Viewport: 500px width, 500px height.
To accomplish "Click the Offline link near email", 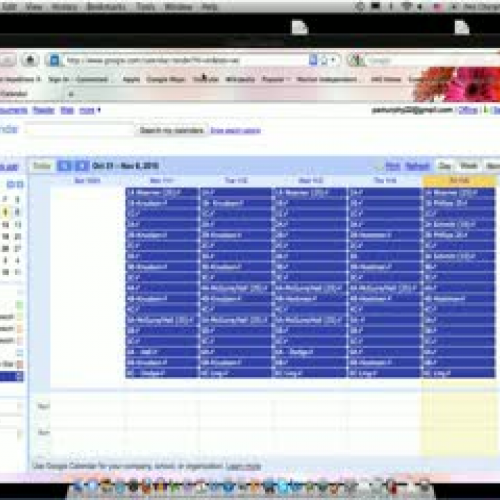I will (x=468, y=110).
